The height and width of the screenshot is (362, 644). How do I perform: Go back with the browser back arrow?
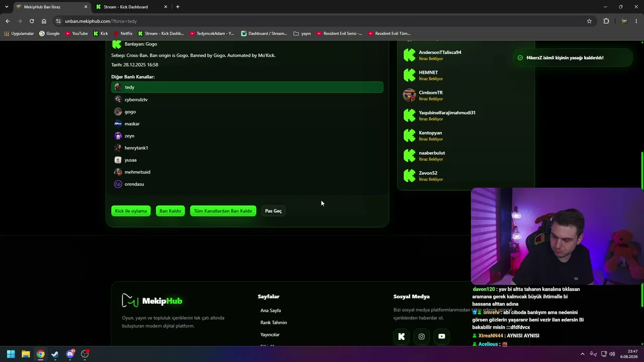click(8, 21)
